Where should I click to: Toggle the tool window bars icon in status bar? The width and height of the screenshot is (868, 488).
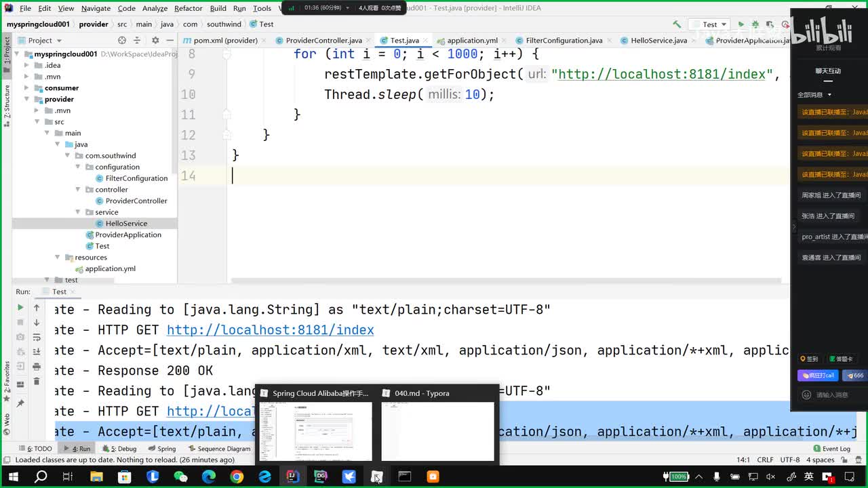(x=6, y=460)
